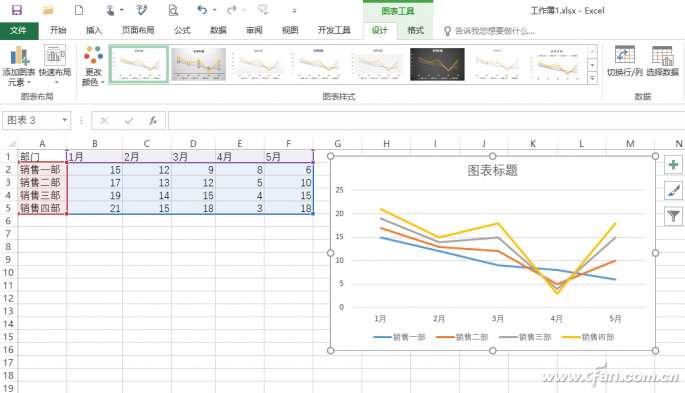Select cell A1 containing 部门
The width and height of the screenshot is (685, 393).
coord(42,156)
